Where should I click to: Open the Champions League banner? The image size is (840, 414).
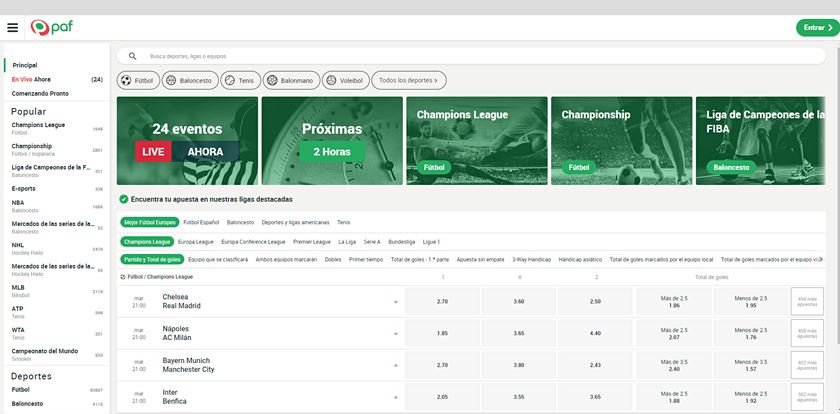(477, 141)
